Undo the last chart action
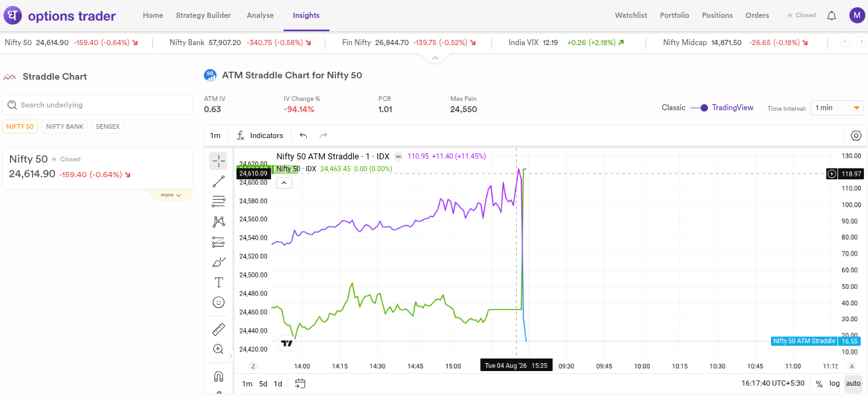 click(304, 135)
